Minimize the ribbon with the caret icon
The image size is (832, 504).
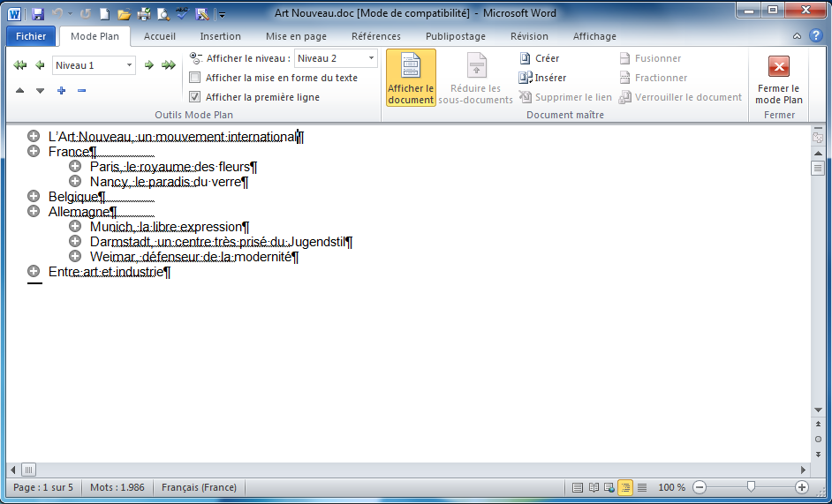tap(797, 36)
